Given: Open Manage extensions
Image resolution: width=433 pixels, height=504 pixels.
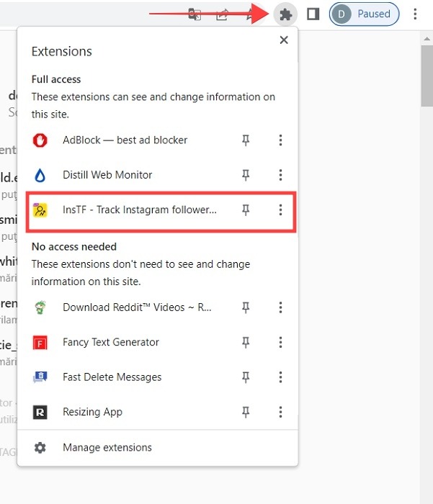Looking at the screenshot, I should [158, 448].
